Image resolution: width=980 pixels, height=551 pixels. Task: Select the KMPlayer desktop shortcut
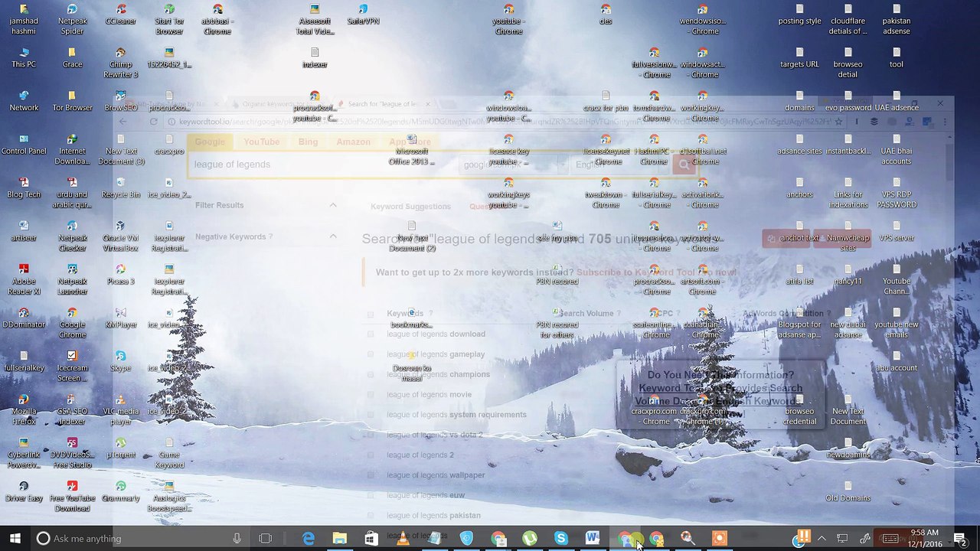click(x=121, y=318)
